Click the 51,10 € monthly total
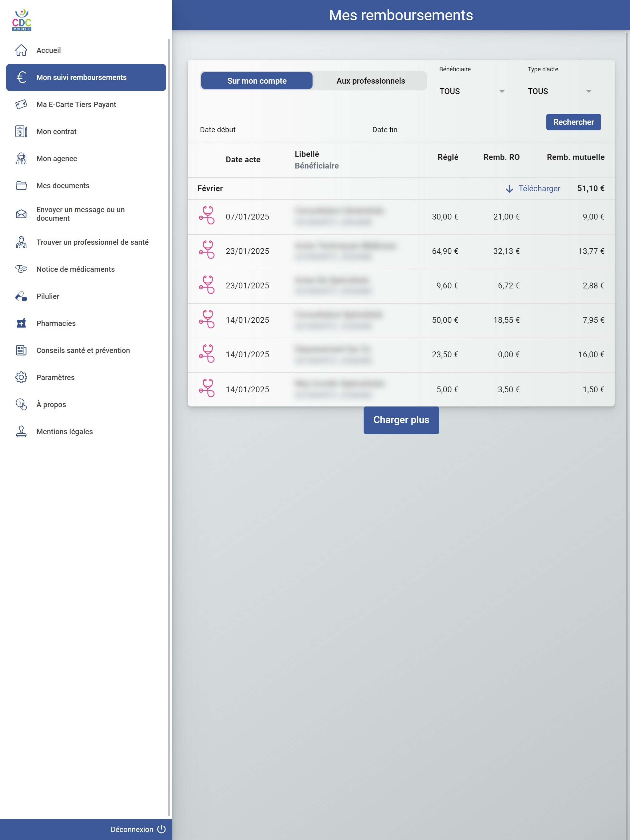The image size is (630, 840). 591,188
